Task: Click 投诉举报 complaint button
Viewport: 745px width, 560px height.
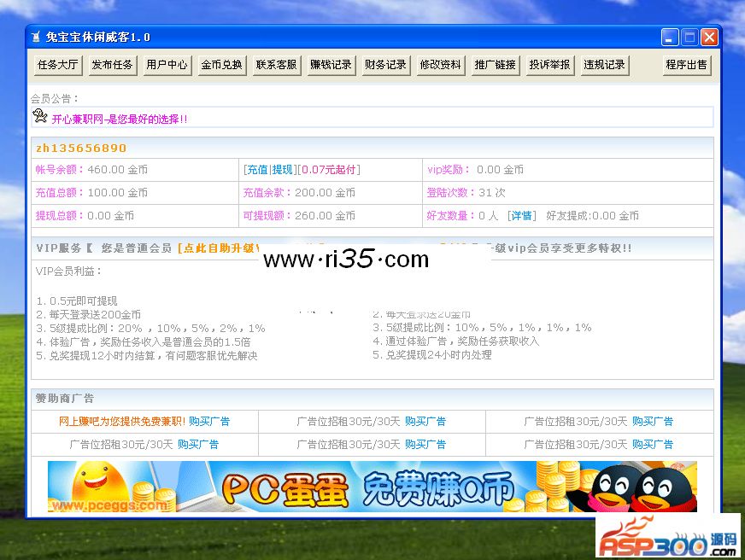Action: point(549,65)
